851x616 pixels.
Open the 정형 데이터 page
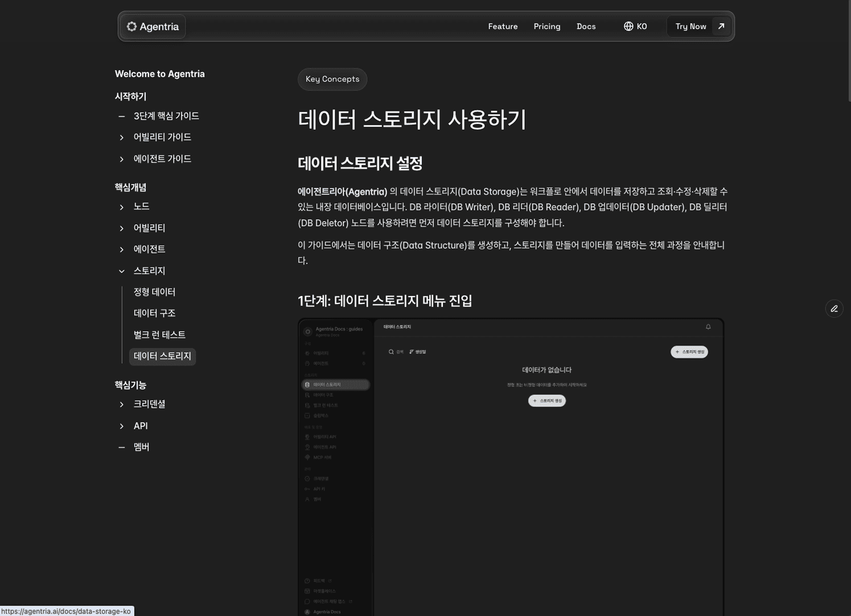tap(154, 292)
